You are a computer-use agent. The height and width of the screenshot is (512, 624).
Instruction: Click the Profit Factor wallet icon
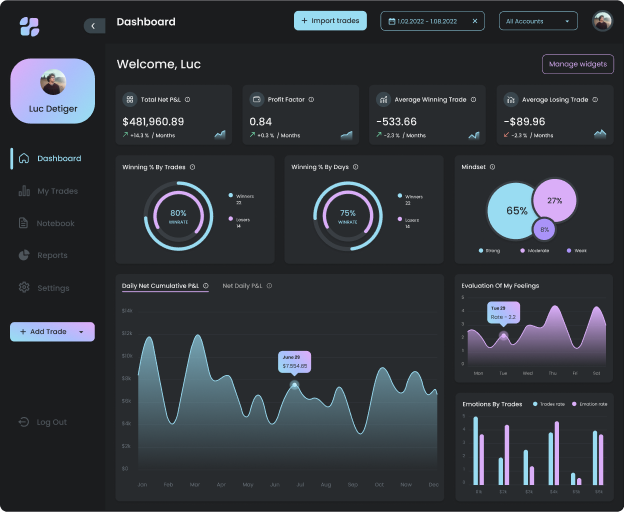tap(257, 99)
